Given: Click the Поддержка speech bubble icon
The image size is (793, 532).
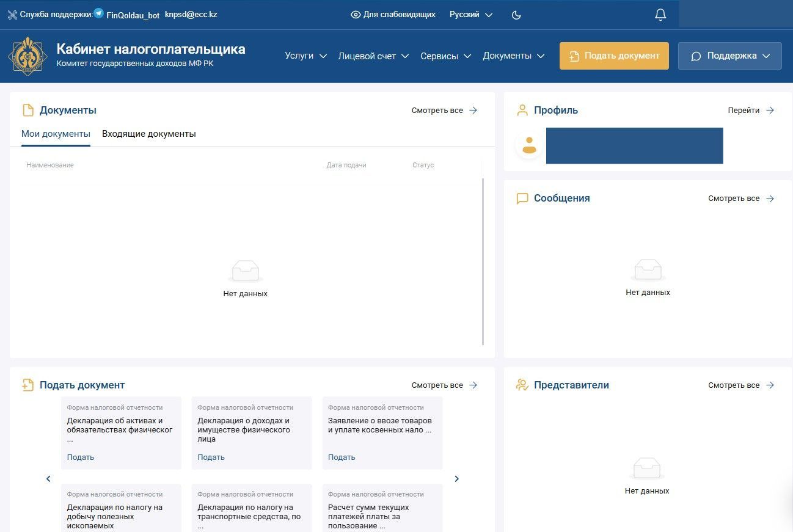Looking at the screenshot, I should pos(696,56).
